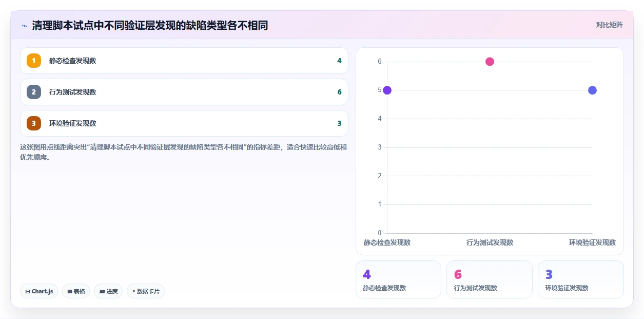Click the brown number 3 badge
The image size is (644, 319).
[x=34, y=123]
